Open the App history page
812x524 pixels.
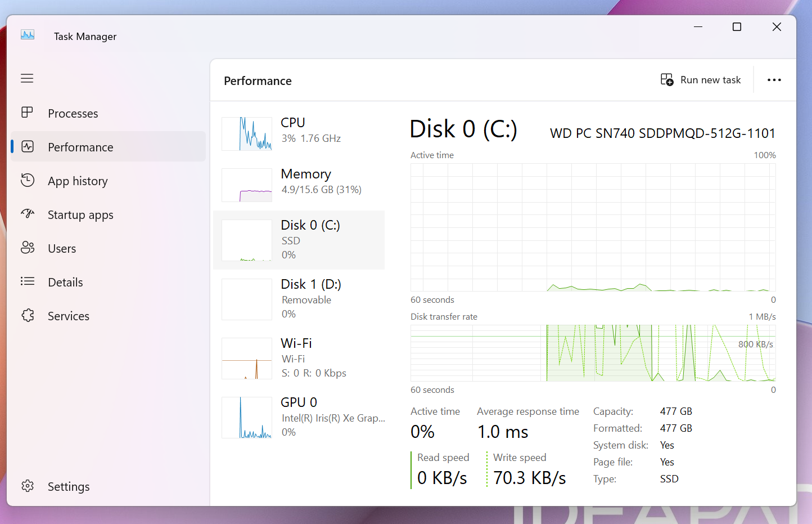(108, 181)
